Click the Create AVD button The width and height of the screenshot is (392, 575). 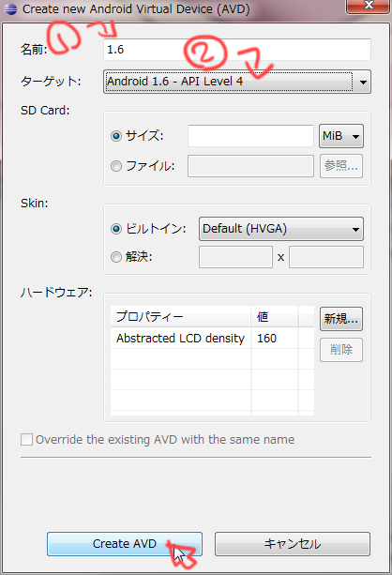click(x=125, y=544)
